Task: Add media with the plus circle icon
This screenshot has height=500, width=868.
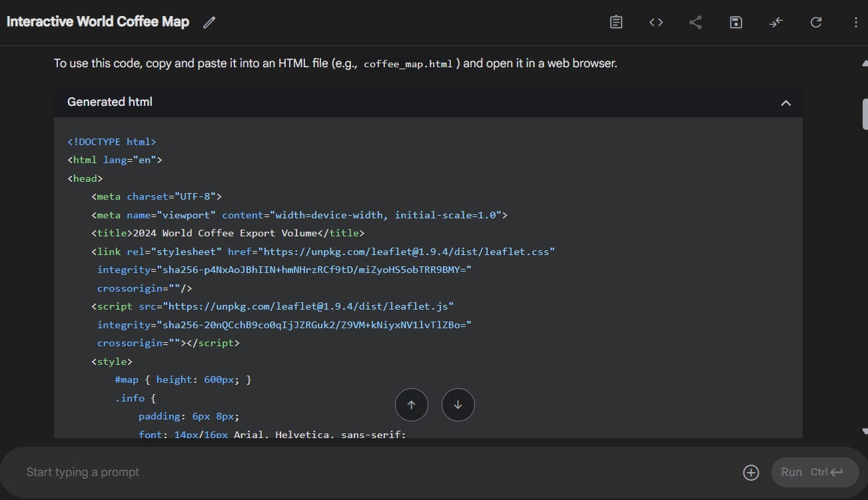Action: 751,472
